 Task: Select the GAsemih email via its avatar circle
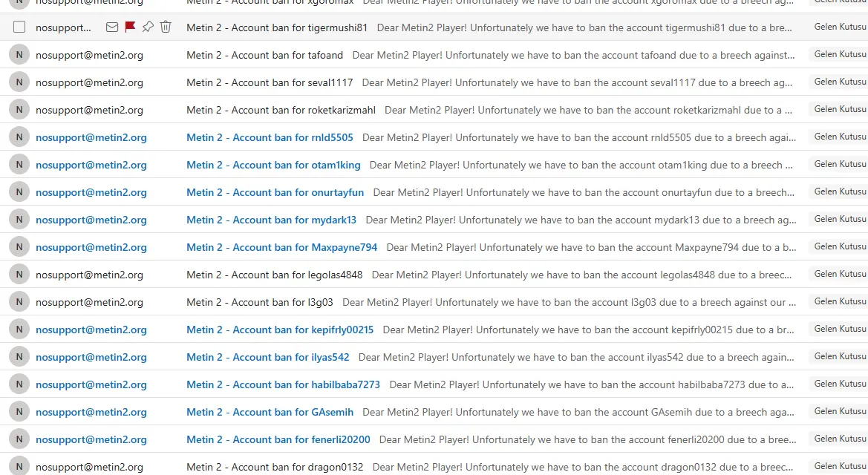tap(19, 412)
